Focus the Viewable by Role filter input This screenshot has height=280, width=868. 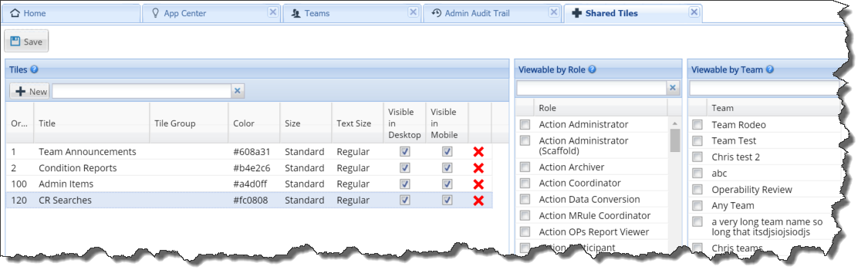coord(591,88)
